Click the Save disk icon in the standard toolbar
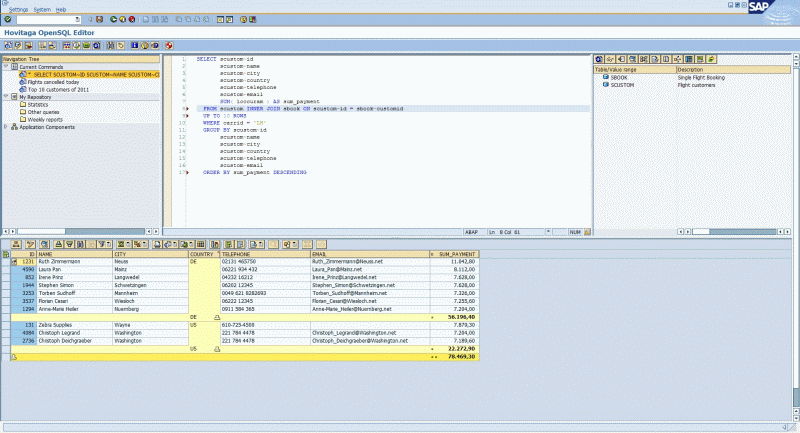 pos(99,19)
